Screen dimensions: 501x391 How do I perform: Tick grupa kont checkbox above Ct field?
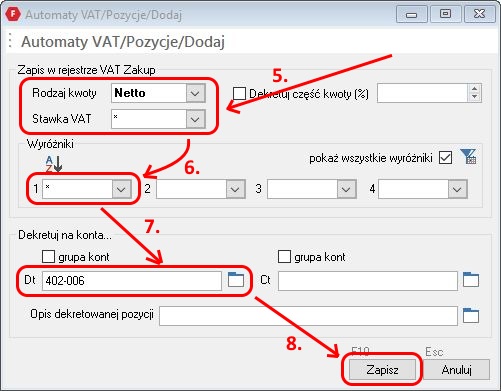pos(284,257)
